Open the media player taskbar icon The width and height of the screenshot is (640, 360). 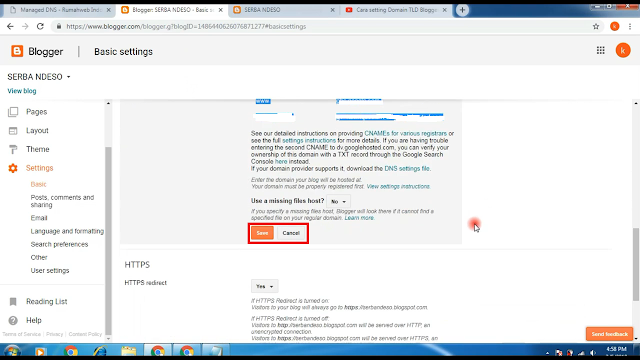click(40, 351)
